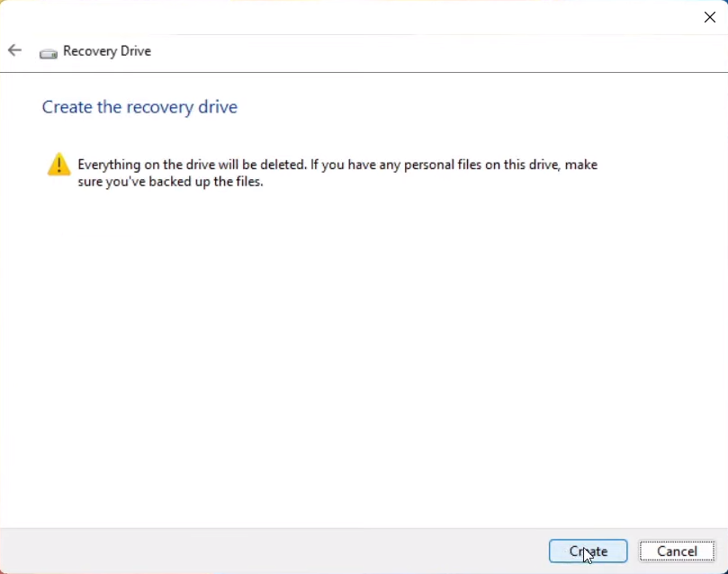Select the 'Create the recovery drive' heading

(139, 107)
